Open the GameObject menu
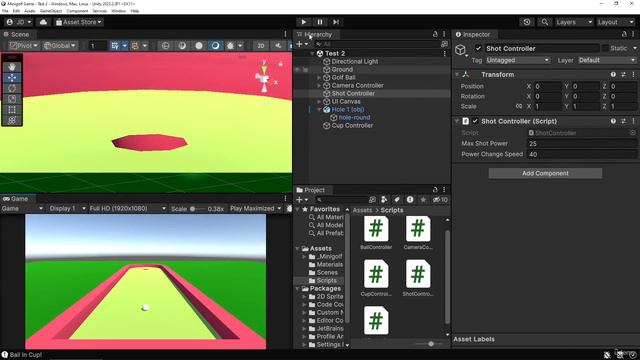Image resolution: width=640 pixels, height=360 pixels. click(x=51, y=11)
